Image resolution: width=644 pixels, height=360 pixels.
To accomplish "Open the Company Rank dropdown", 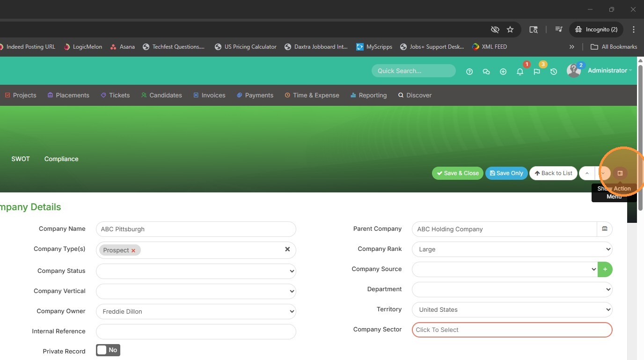I will pos(512,249).
